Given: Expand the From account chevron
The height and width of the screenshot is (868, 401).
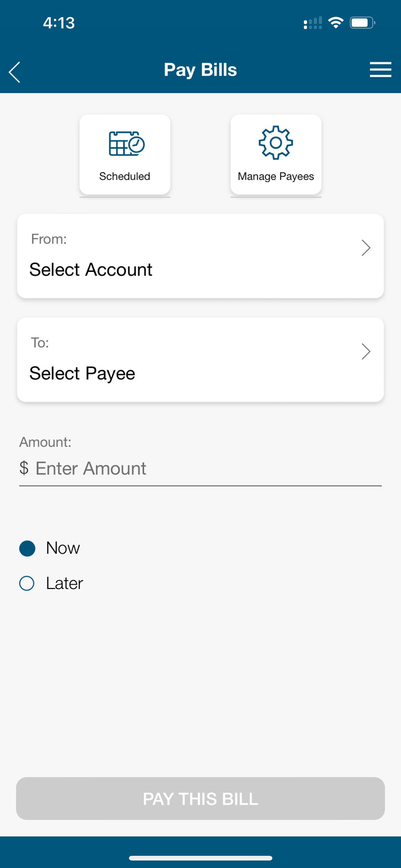Looking at the screenshot, I should click(366, 248).
